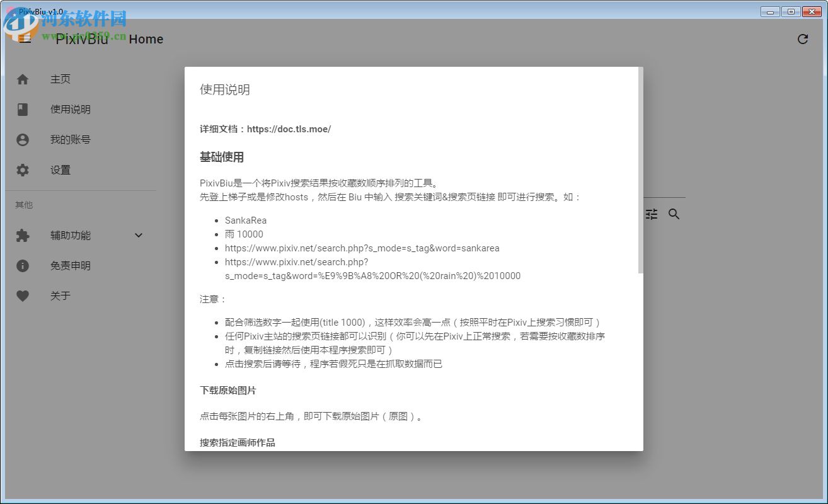Click the search magnifier icon

674,214
